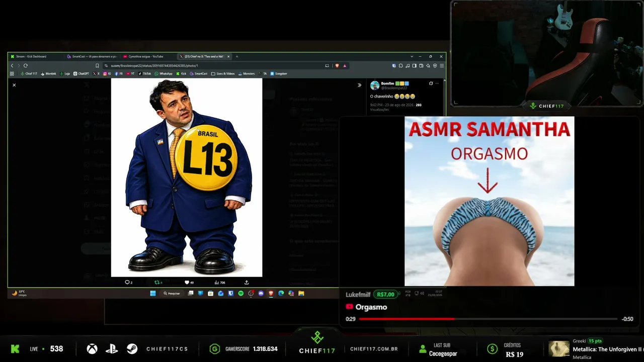The image size is (644, 362).
Task: Open the Montink bookmark
Action: (x=49, y=73)
